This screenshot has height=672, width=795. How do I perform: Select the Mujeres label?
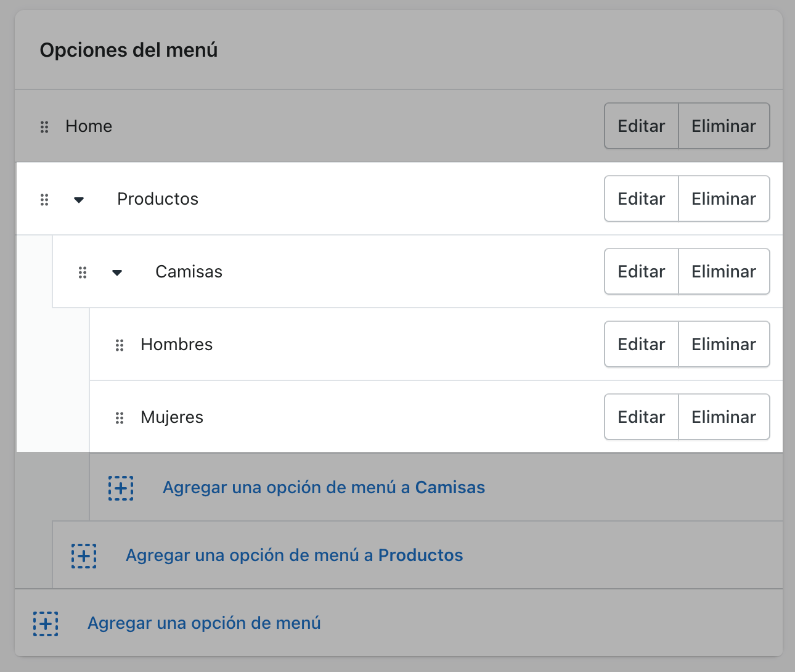point(172,417)
